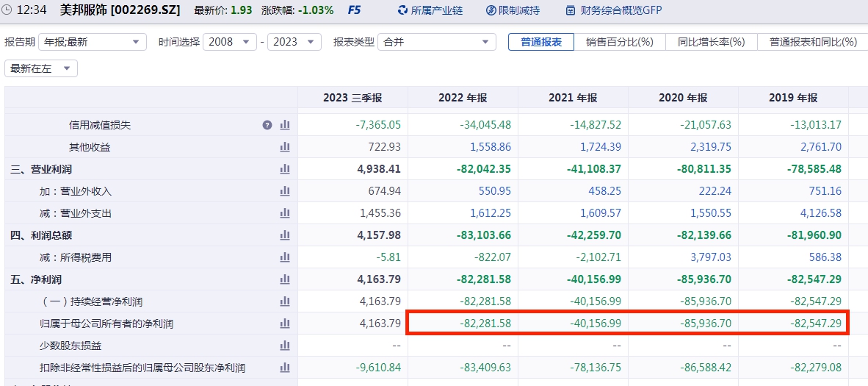Click the 2022 年报 column header
The width and height of the screenshot is (868, 386).
point(463,98)
